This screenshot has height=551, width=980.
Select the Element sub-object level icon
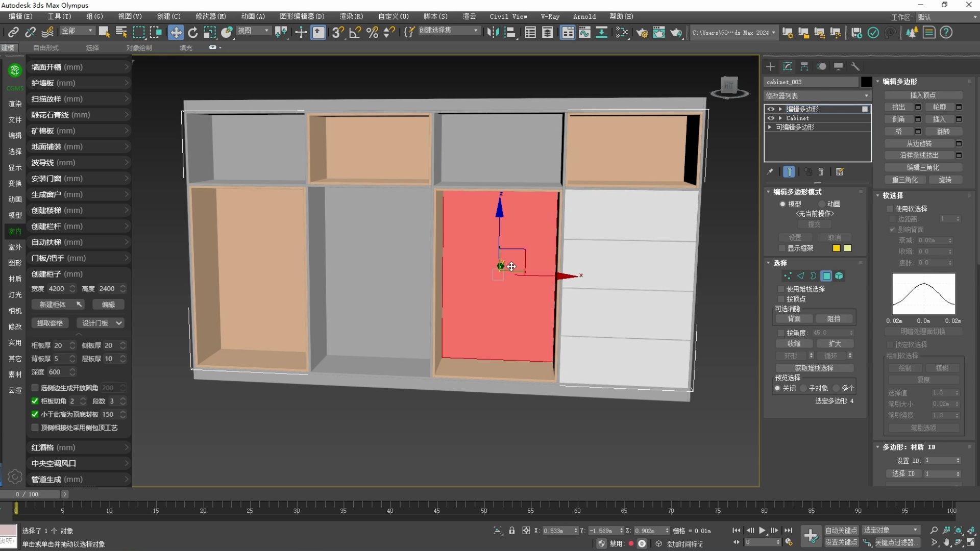pyautogui.click(x=839, y=276)
